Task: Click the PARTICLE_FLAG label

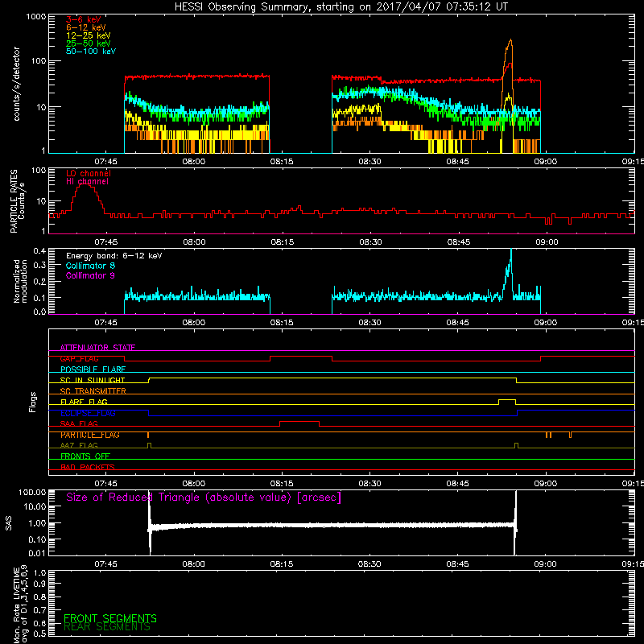Action: tap(90, 435)
